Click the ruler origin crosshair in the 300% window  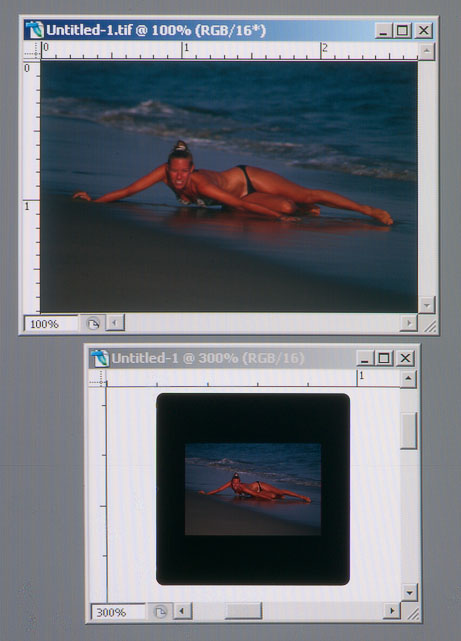(x=98, y=380)
